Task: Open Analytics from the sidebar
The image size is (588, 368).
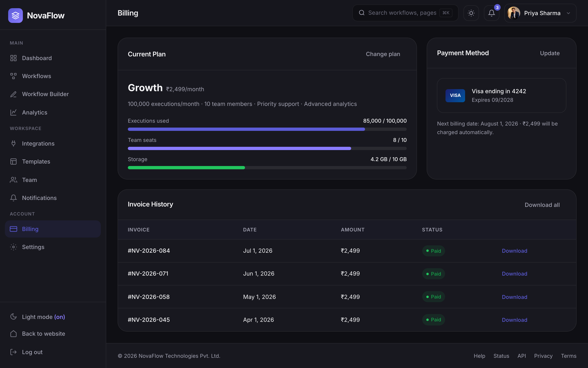Action: tap(53, 112)
